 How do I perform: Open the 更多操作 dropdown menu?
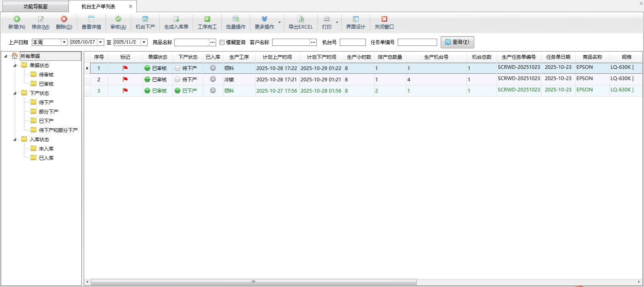tap(279, 22)
